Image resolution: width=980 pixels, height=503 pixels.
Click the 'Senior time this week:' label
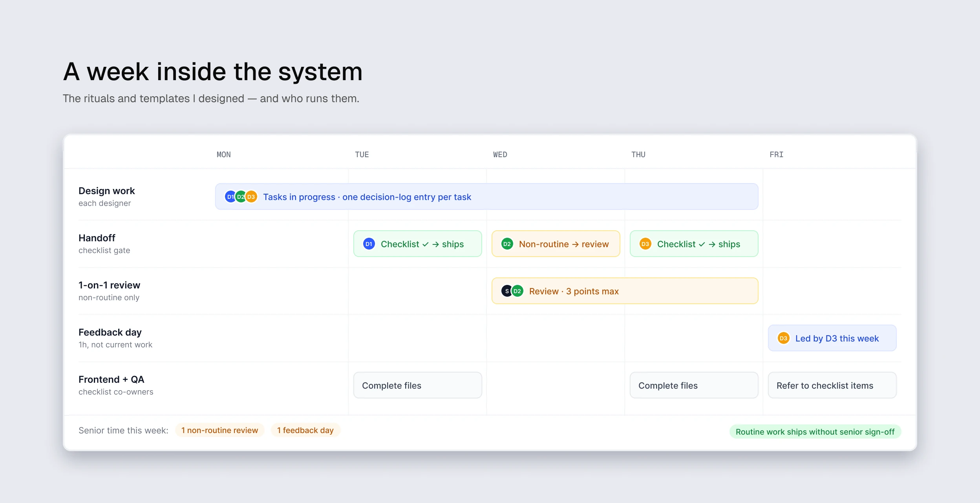123,430
